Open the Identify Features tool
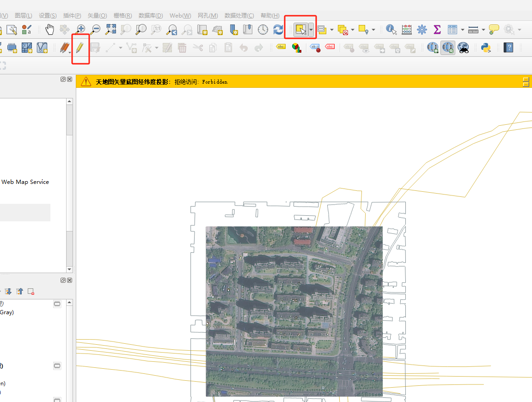532x402 pixels. pyautogui.click(x=391, y=30)
